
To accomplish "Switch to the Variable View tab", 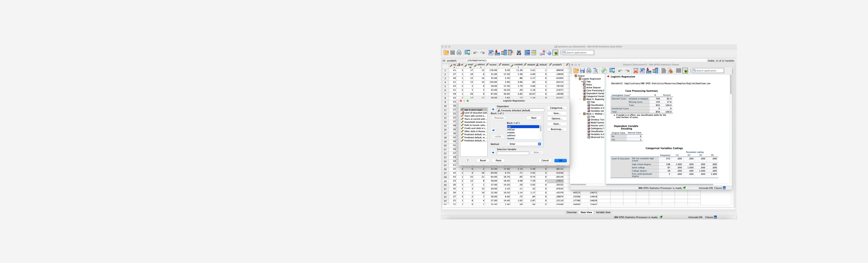I will pos(603,212).
